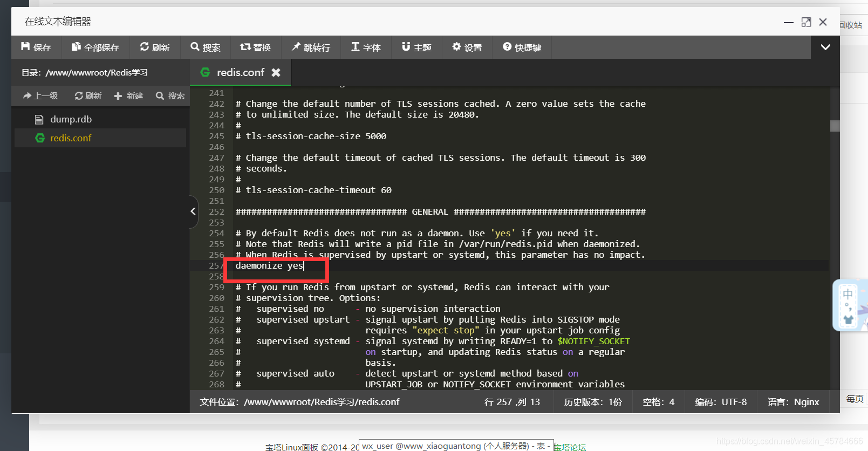
Task: Open the 主题 theme selector
Action: pyautogui.click(x=417, y=47)
